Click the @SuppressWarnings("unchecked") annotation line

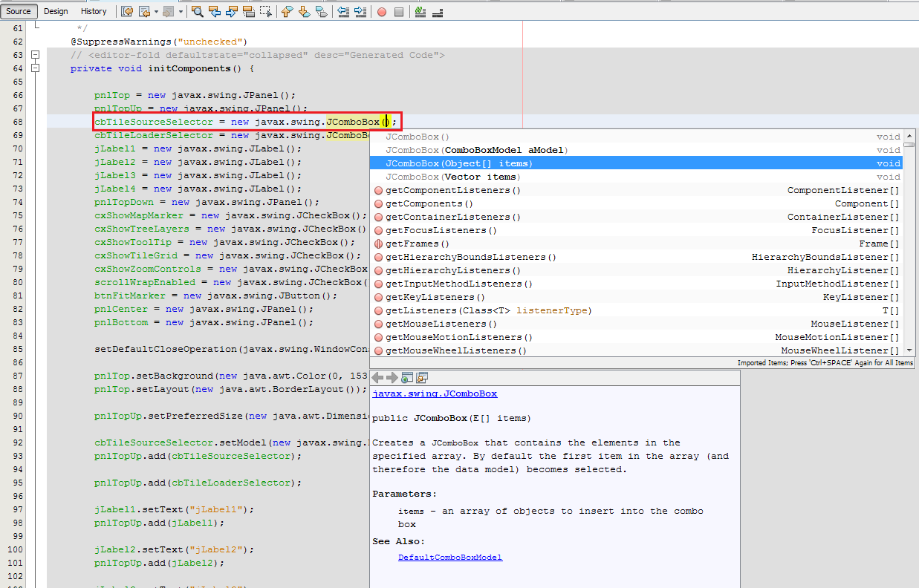point(159,42)
